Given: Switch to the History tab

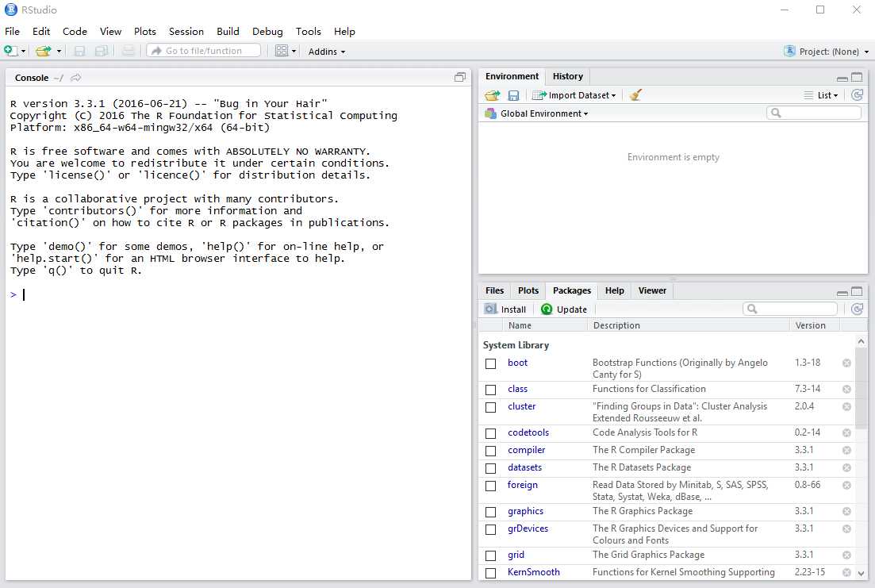Looking at the screenshot, I should click(567, 76).
